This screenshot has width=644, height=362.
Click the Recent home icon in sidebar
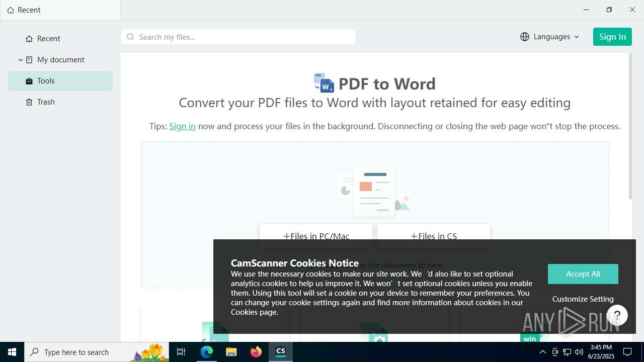click(x=29, y=39)
